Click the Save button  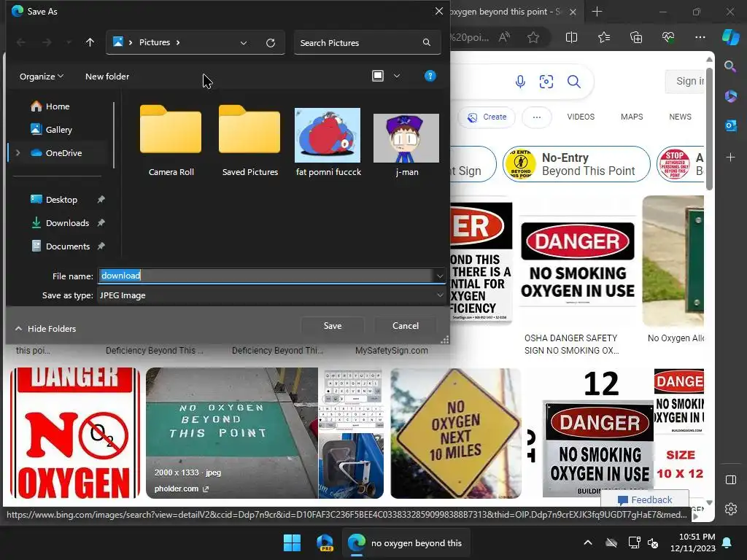click(x=333, y=326)
